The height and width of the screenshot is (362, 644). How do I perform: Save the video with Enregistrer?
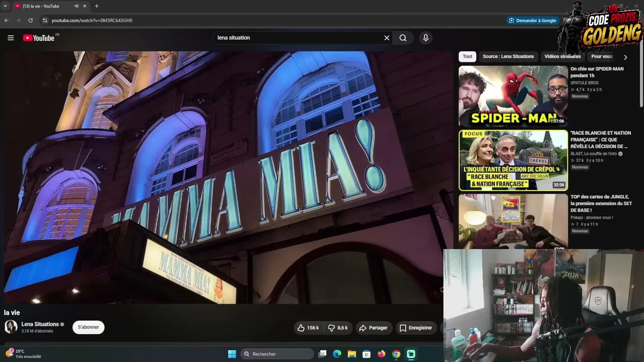416,328
